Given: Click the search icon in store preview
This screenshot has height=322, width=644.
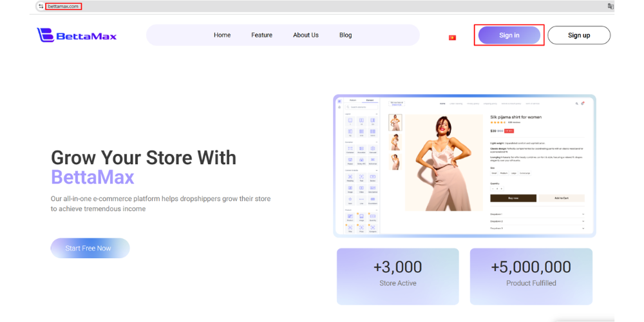Looking at the screenshot, I should click(576, 104).
